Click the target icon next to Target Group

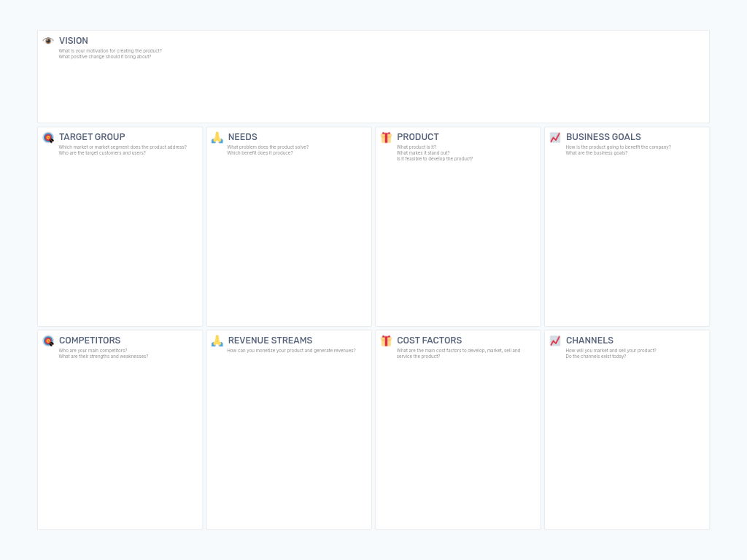pos(49,138)
